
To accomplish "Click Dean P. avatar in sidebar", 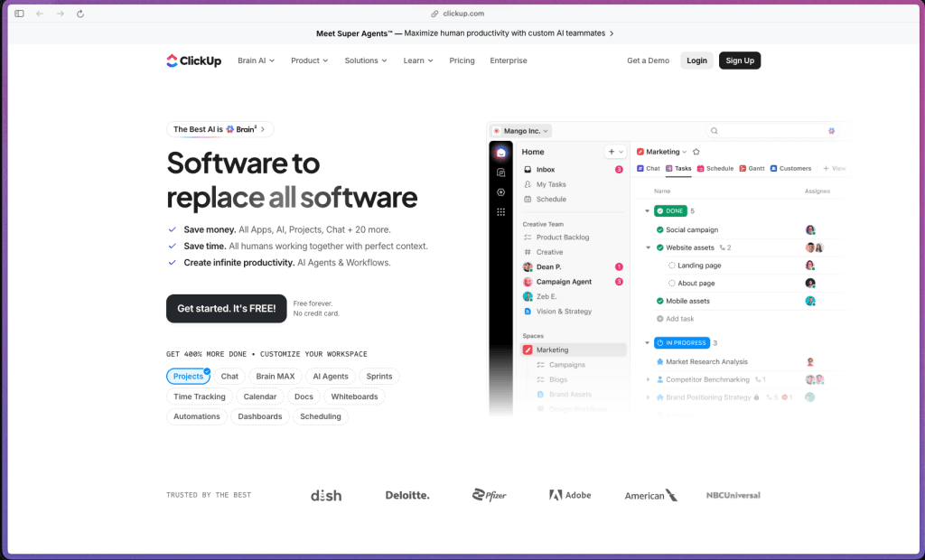I will coord(528,266).
